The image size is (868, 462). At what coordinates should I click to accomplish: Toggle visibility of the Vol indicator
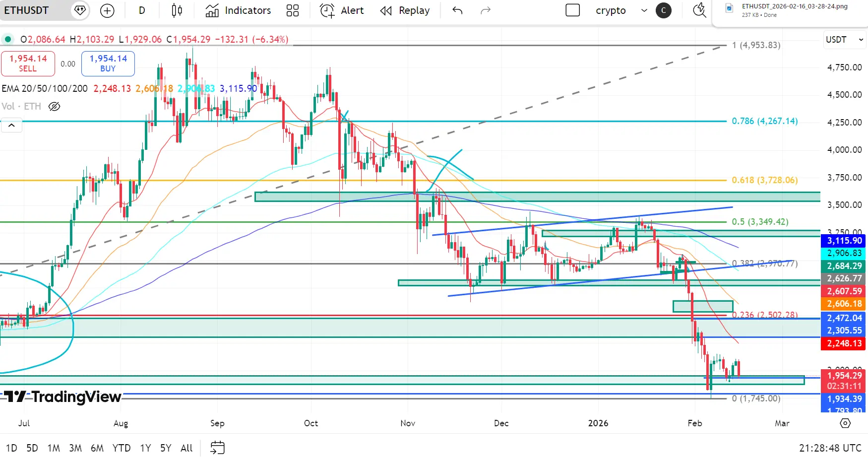coord(54,106)
